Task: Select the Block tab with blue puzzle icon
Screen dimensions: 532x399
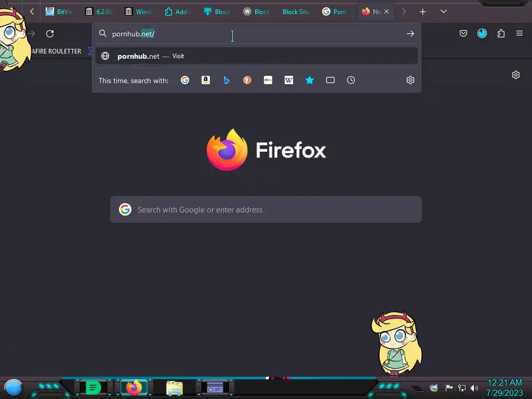Action: pyautogui.click(x=217, y=12)
